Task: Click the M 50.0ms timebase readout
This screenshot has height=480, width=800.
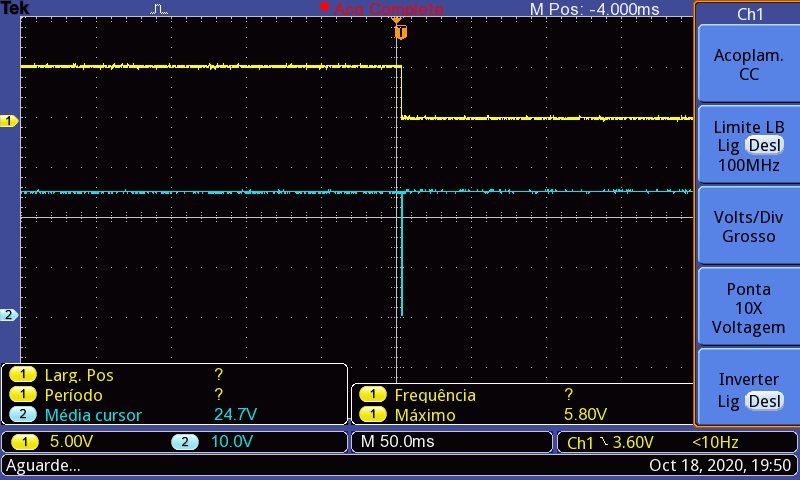Action: [397, 441]
